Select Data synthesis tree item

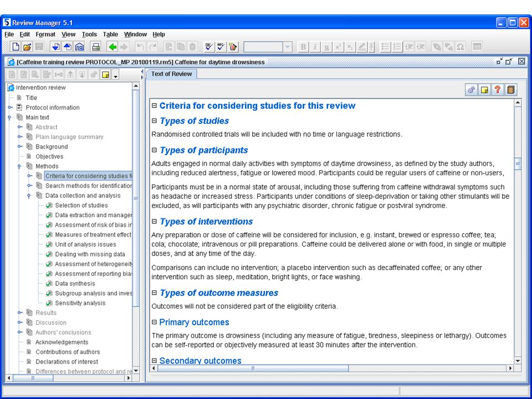(75, 284)
